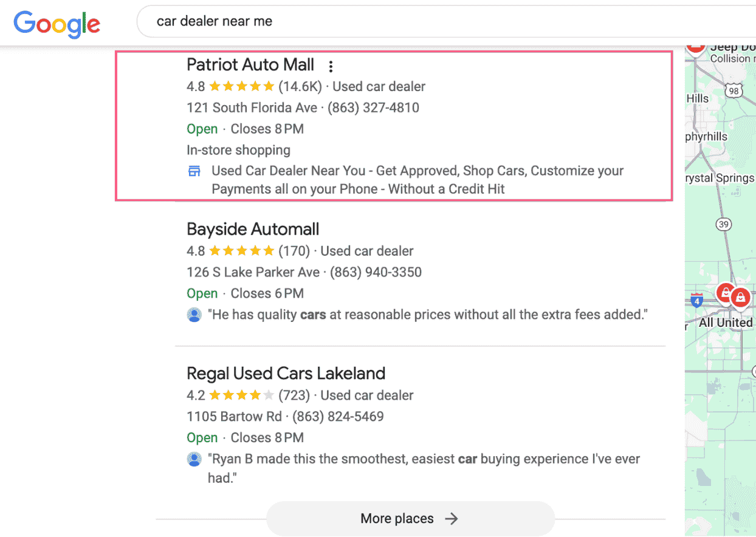Click the Regal Used Cars star rating
Screen dimensions: 756x537
(x=242, y=395)
